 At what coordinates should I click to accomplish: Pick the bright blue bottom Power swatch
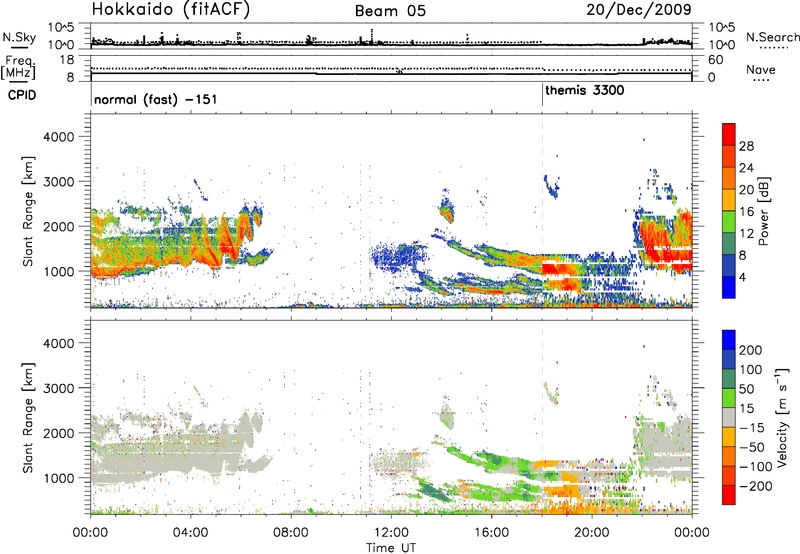tap(729, 288)
